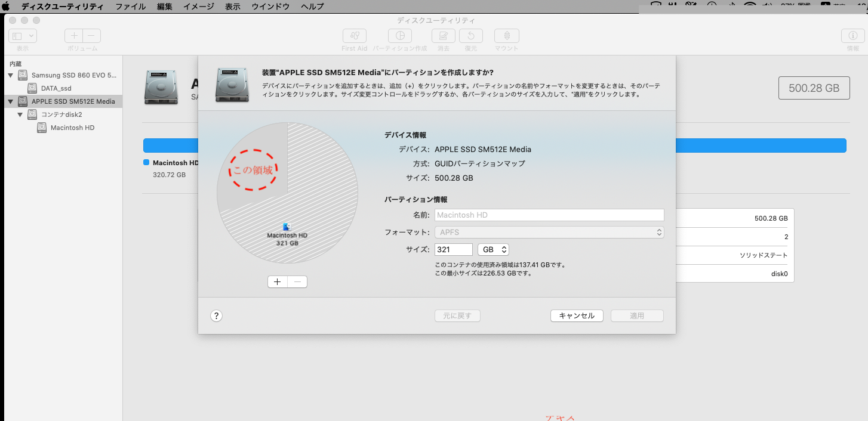Click the large disk icon in main window

pyautogui.click(x=161, y=88)
